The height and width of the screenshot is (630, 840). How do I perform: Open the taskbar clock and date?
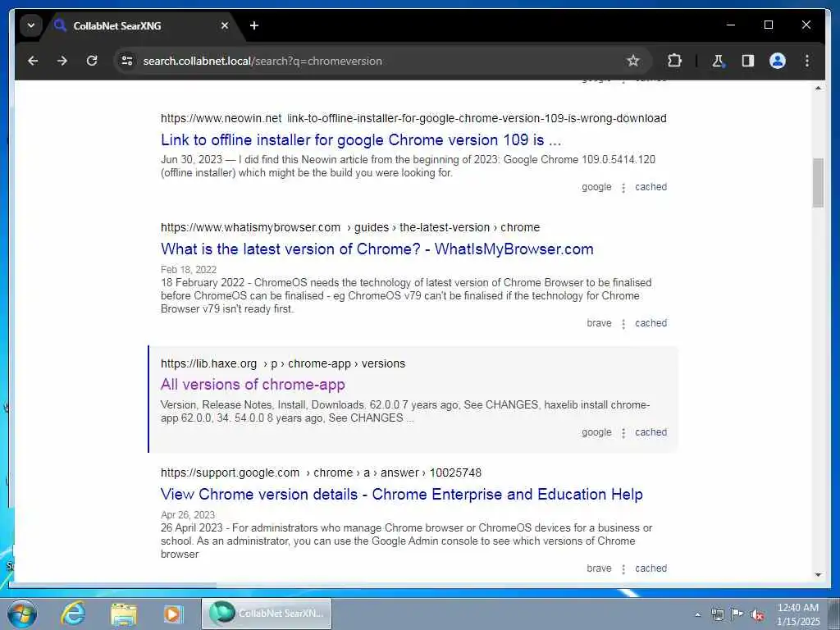click(798, 614)
